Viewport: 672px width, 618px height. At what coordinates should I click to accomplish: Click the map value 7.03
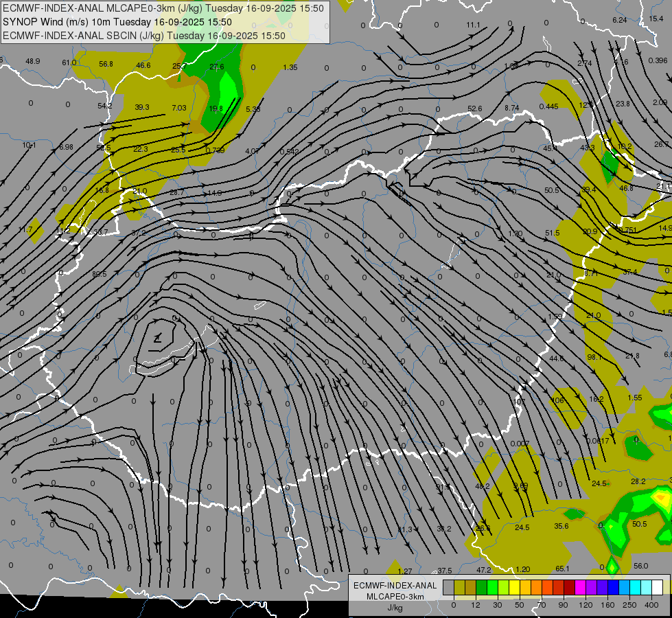[178, 108]
